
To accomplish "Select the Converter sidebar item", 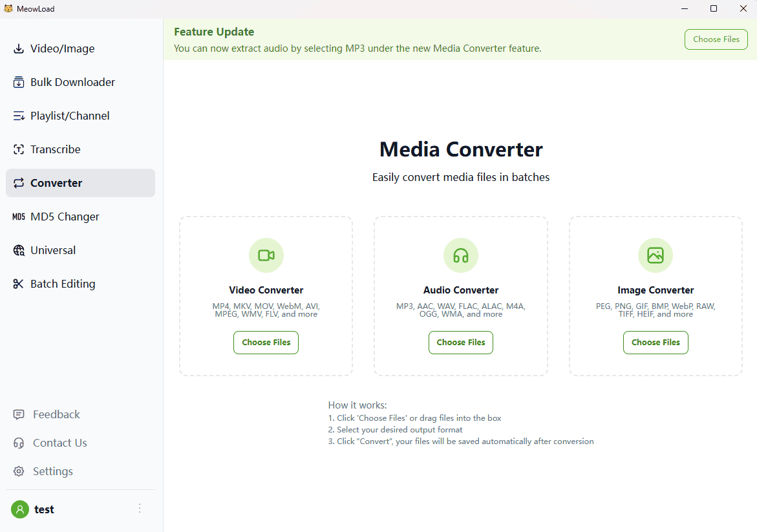I will point(56,183).
